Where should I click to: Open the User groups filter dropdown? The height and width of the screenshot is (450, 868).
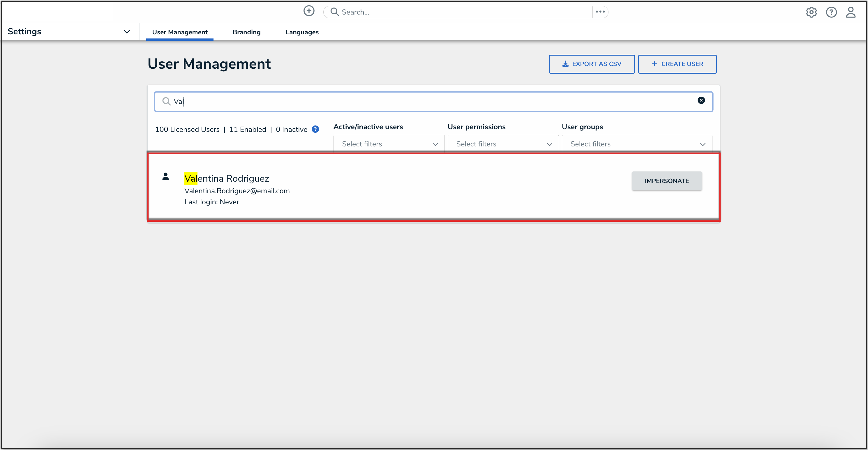[636, 144]
